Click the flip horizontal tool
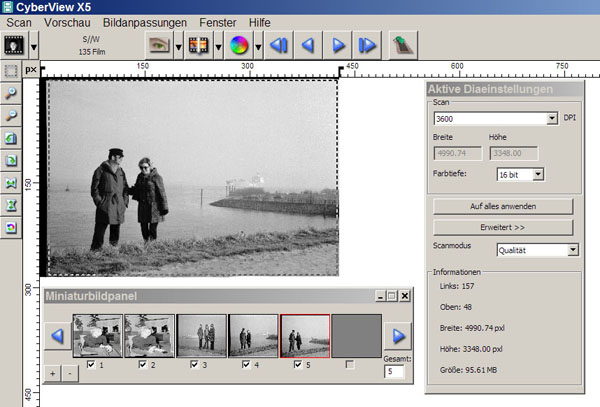The image size is (600, 407). click(11, 183)
